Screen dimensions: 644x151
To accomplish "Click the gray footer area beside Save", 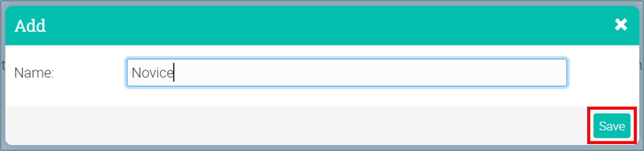I will click(x=299, y=126).
